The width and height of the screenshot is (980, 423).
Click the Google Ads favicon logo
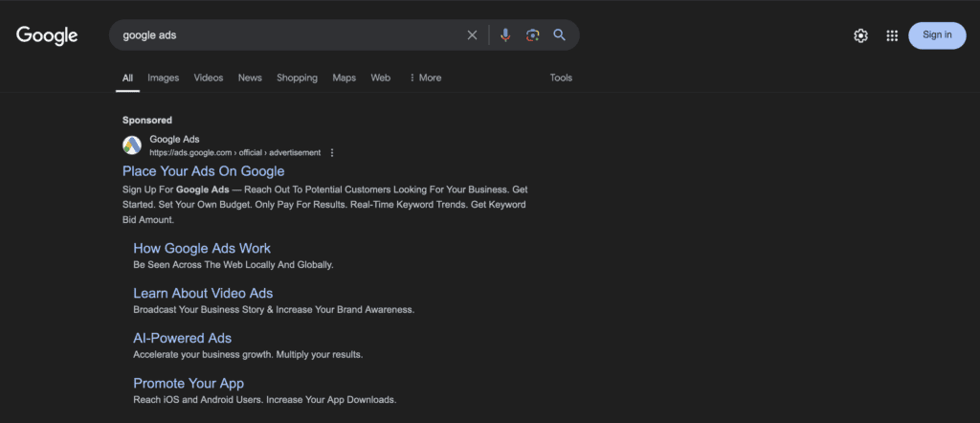pos(132,145)
